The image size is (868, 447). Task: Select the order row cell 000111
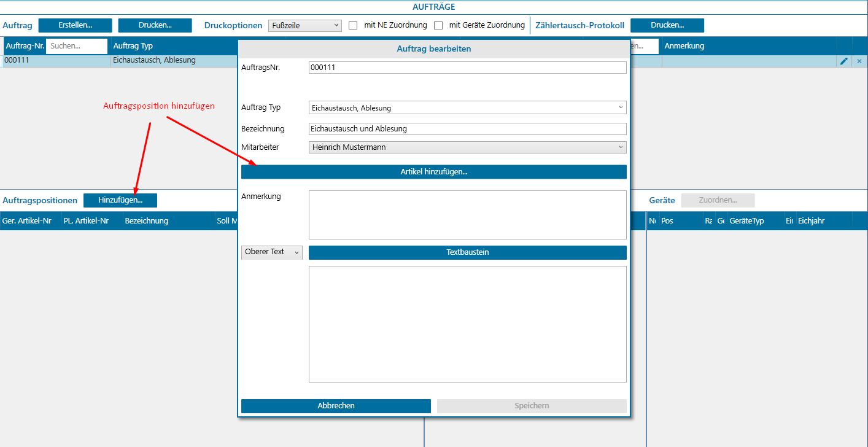tap(56, 61)
